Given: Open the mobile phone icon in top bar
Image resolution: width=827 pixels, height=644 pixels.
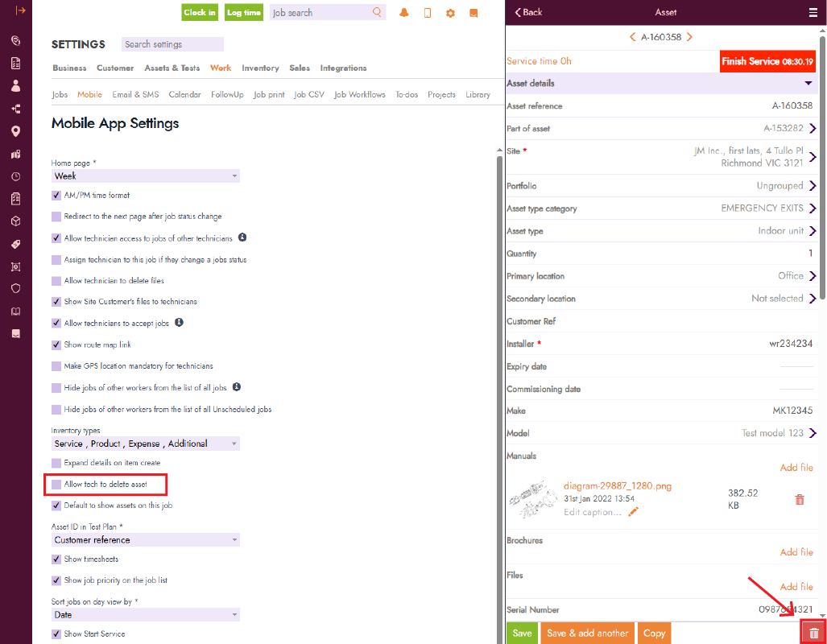Looking at the screenshot, I should tap(428, 13).
